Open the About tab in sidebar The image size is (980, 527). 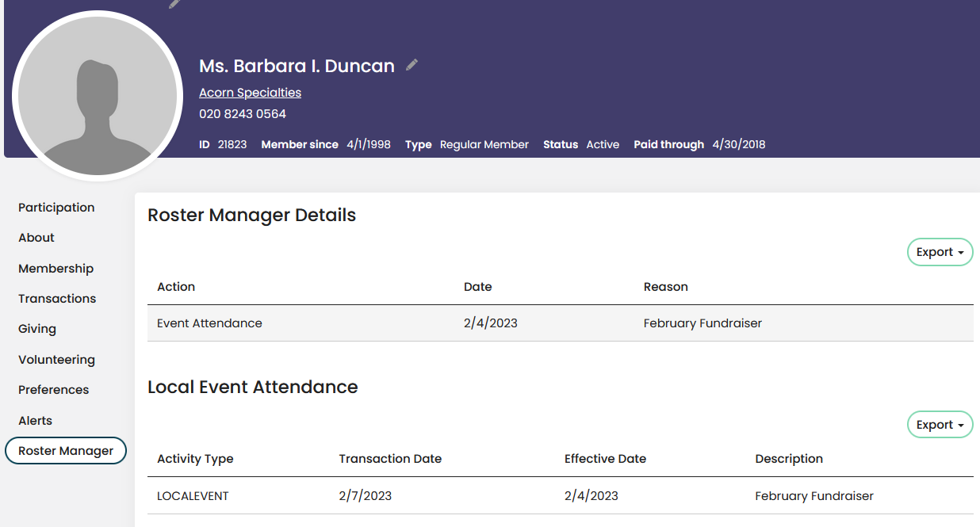[36, 238]
